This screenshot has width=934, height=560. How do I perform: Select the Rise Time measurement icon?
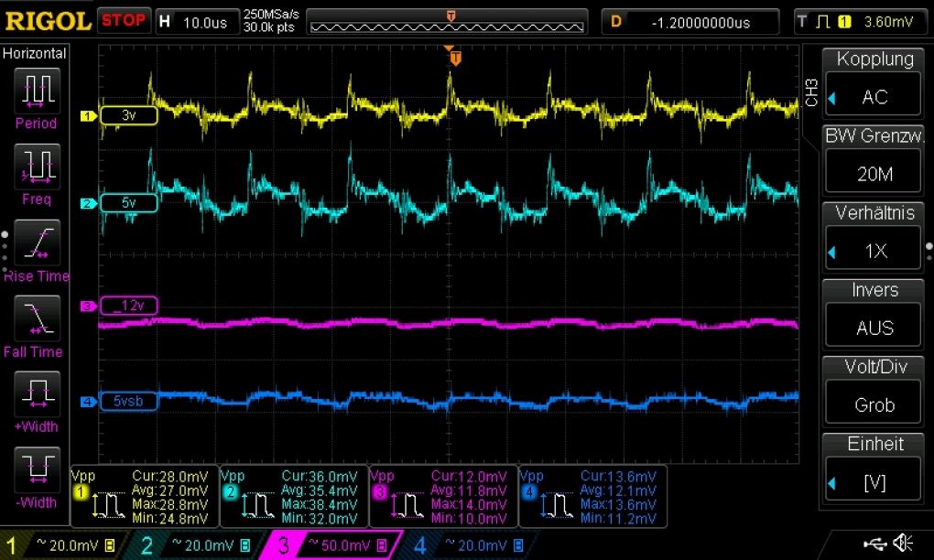[x=37, y=242]
